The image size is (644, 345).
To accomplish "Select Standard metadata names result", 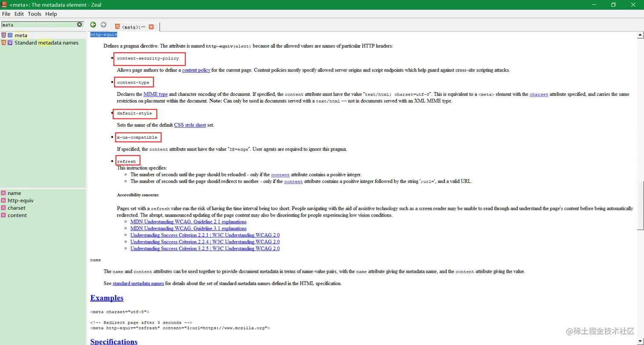I will (43, 43).
